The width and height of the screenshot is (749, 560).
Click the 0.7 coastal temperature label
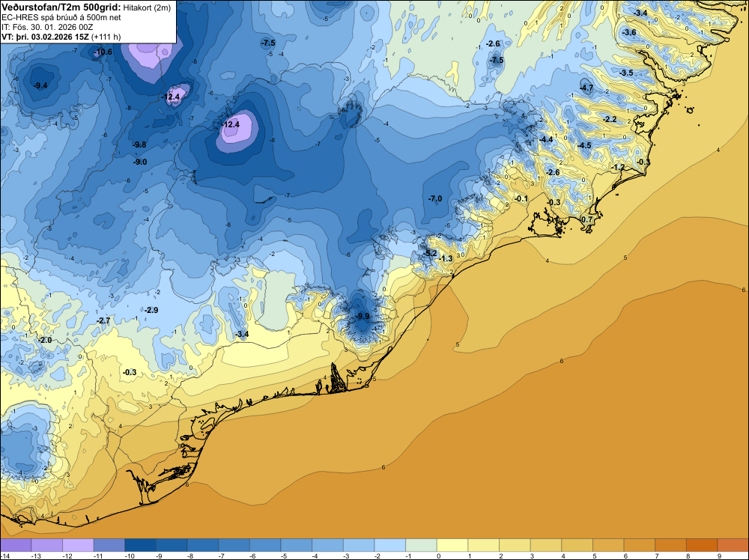point(587,219)
